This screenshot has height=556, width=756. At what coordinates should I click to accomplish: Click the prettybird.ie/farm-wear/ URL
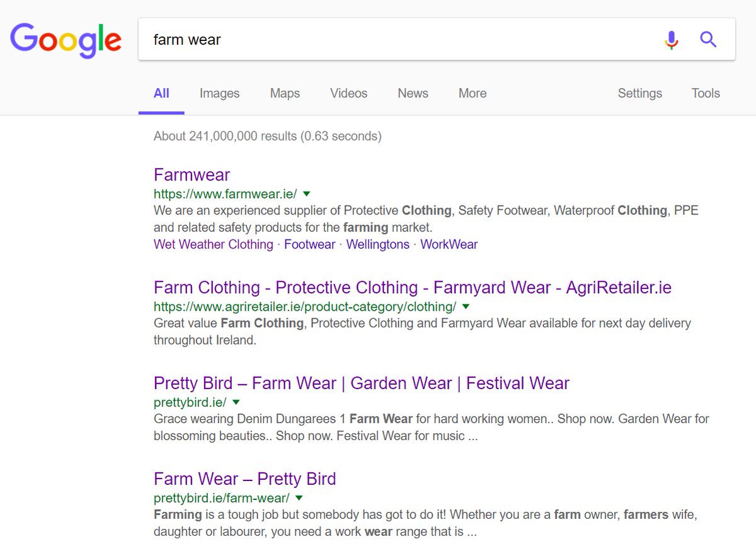[222, 497]
